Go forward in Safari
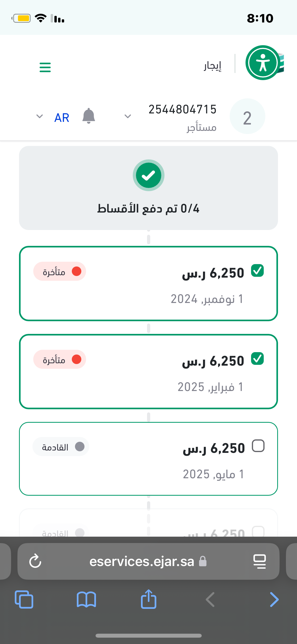The image size is (297, 644). click(274, 599)
